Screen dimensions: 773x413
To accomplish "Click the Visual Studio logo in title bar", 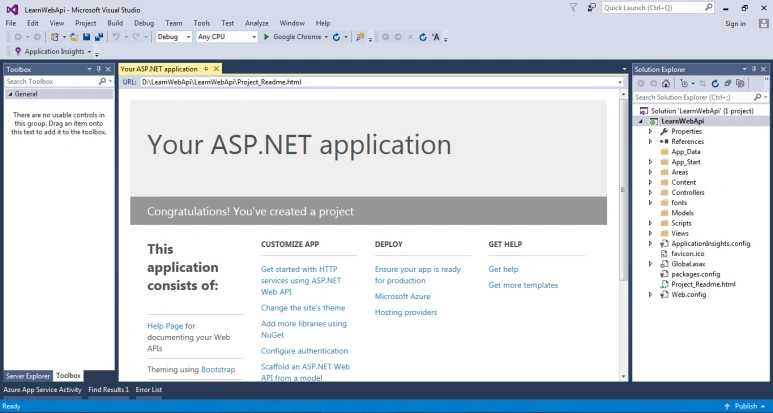I will (x=12, y=9).
